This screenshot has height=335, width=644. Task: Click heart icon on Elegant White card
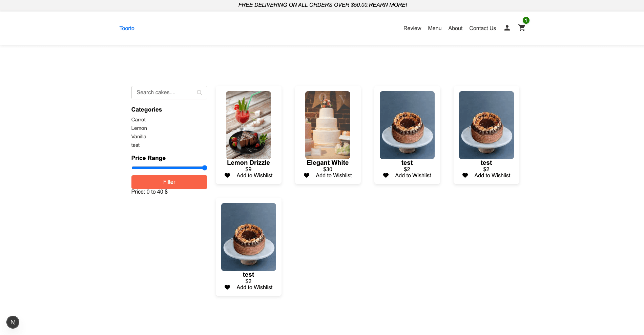307,175
